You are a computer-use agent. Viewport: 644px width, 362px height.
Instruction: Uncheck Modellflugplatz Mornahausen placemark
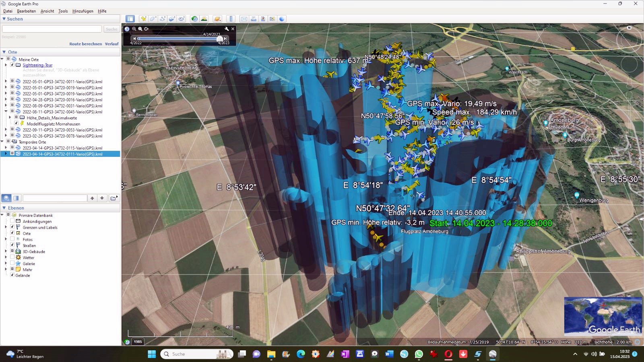[16, 123]
